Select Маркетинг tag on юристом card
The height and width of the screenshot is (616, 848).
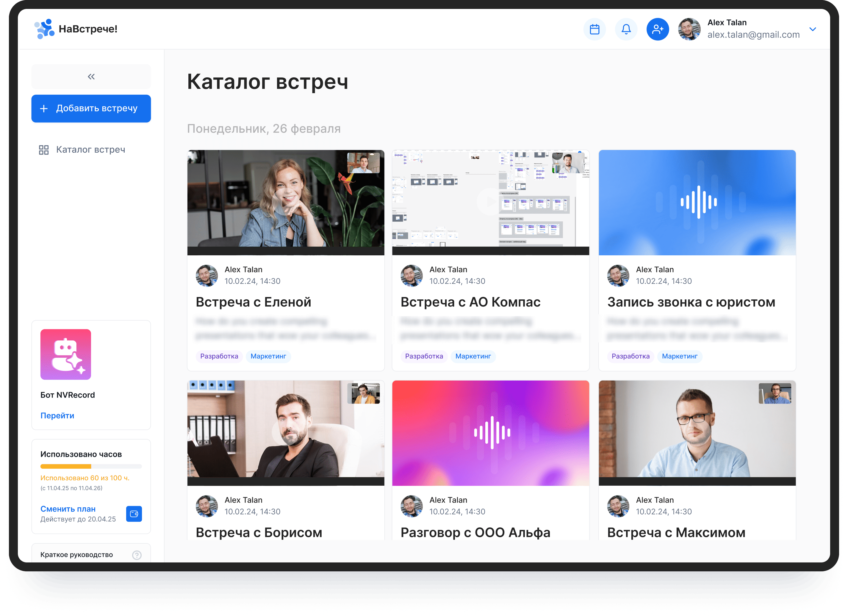click(x=679, y=356)
